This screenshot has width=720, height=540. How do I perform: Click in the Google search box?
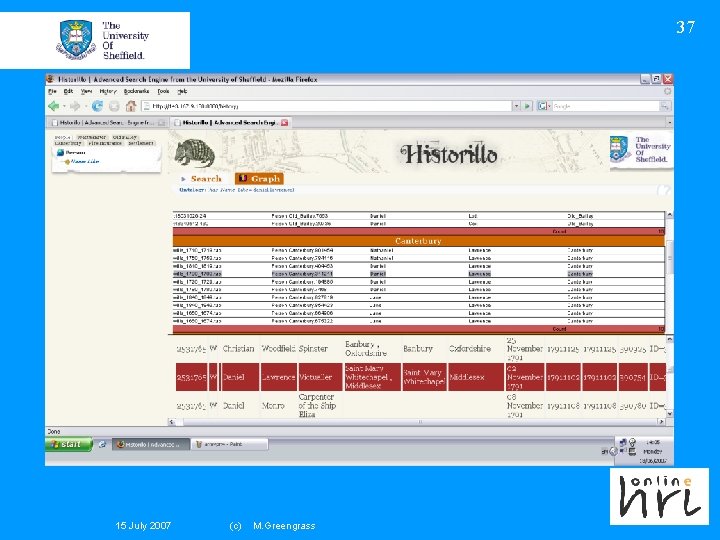point(605,106)
